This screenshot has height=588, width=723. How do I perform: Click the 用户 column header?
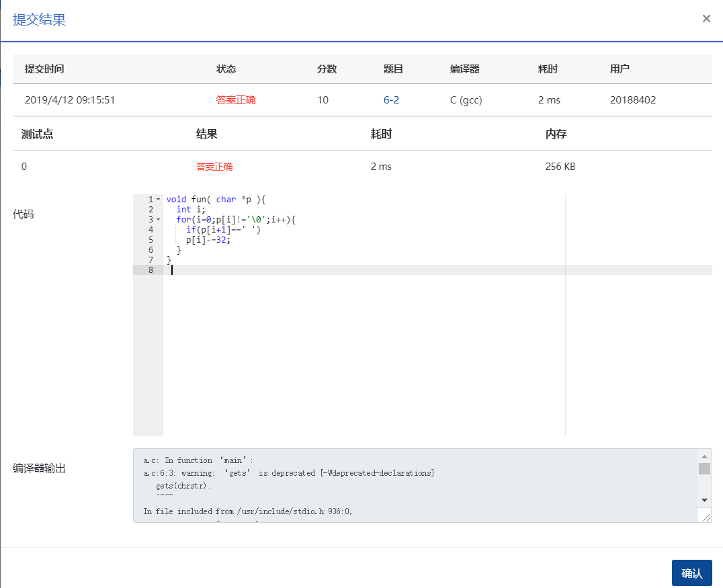point(620,69)
